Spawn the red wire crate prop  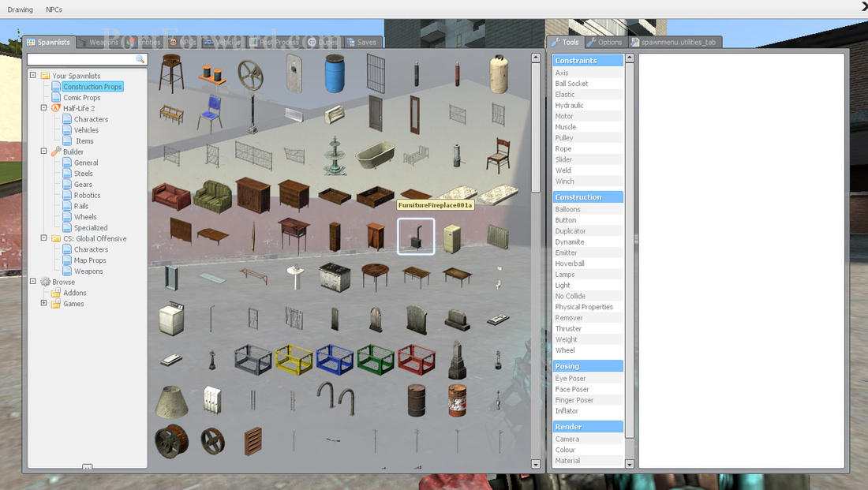tap(417, 359)
